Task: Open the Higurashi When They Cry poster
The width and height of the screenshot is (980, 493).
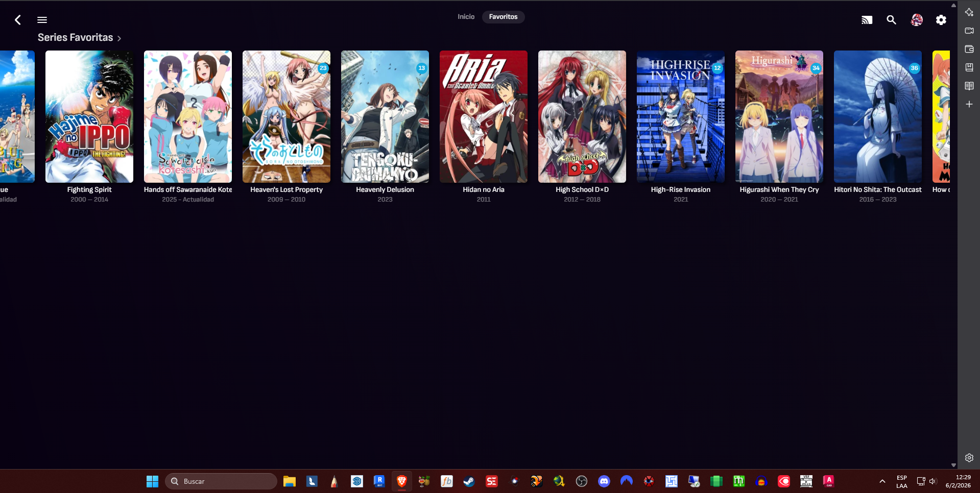Action: [779, 116]
